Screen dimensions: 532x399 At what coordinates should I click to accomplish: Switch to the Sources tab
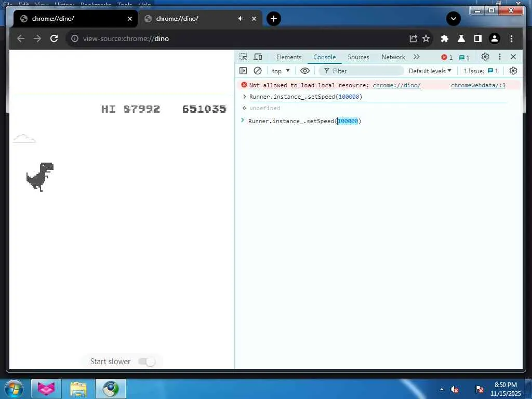click(358, 57)
